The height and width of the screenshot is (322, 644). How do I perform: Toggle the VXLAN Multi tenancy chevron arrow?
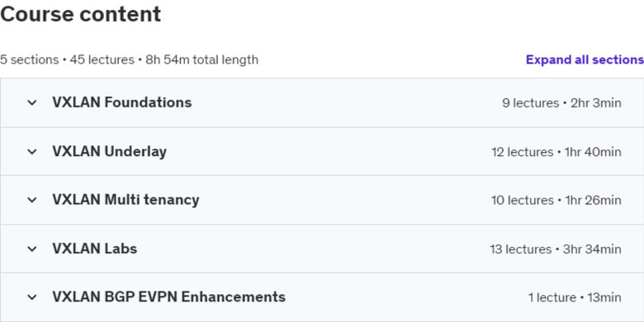coord(32,200)
